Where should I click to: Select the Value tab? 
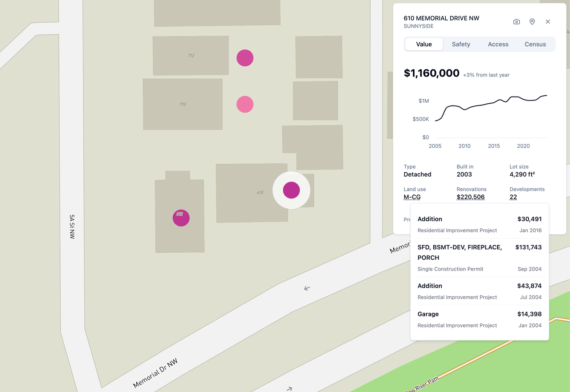(423, 44)
